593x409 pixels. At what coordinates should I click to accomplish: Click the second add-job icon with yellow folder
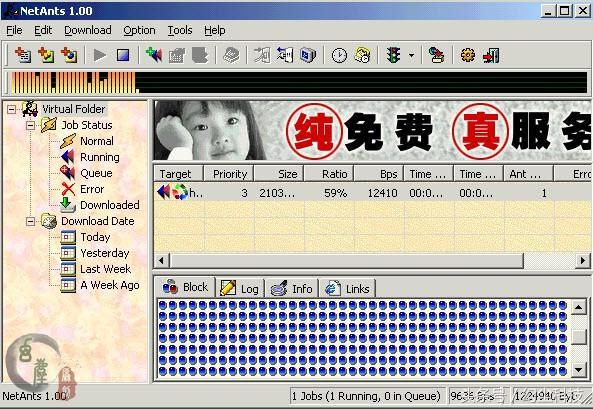[x=46, y=55]
